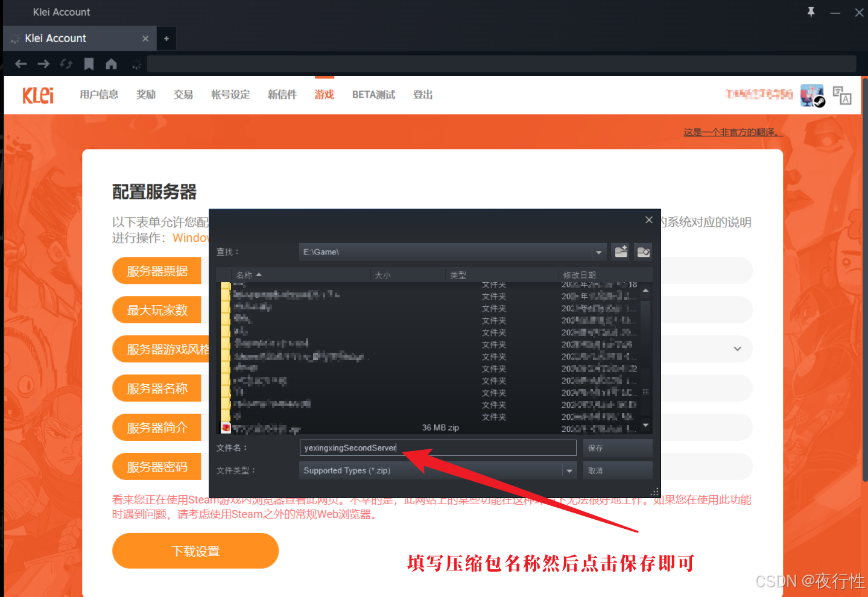868x597 pixels.
Task: Open the Klei logo home link
Action: [x=38, y=95]
